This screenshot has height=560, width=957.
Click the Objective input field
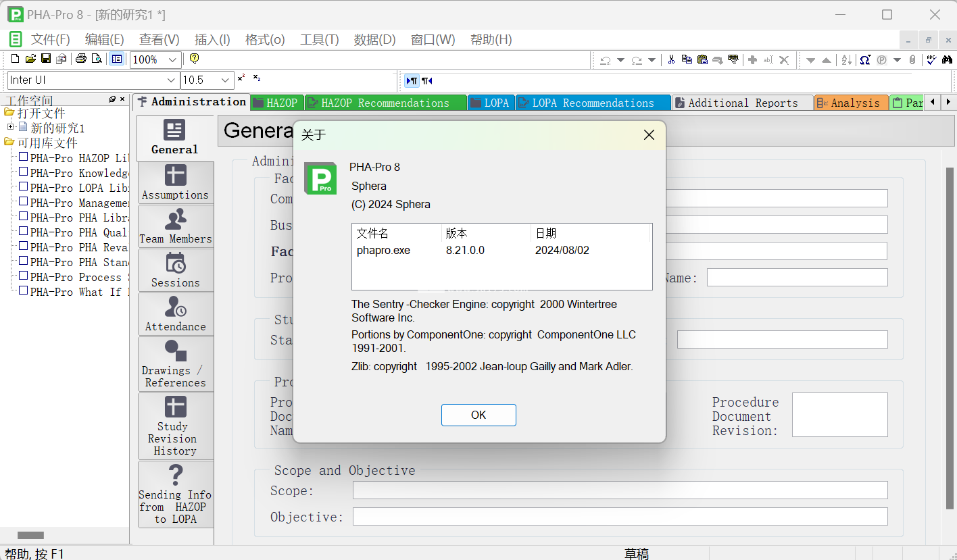tap(620, 517)
